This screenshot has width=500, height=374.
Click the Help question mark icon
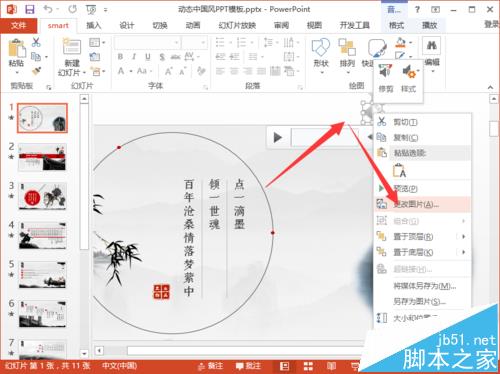[x=417, y=10]
